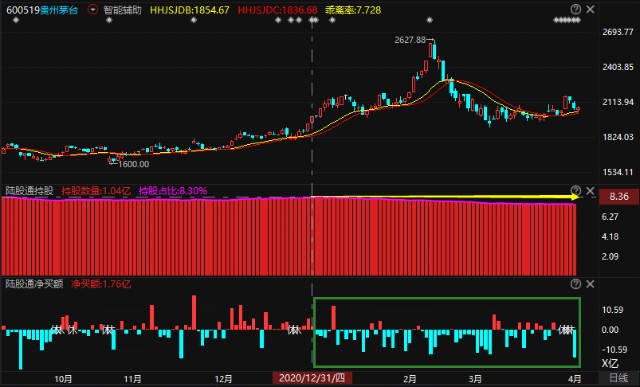Close the 陆股通净买额 panel
The height and width of the screenshot is (387, 640).
point(590,284)
